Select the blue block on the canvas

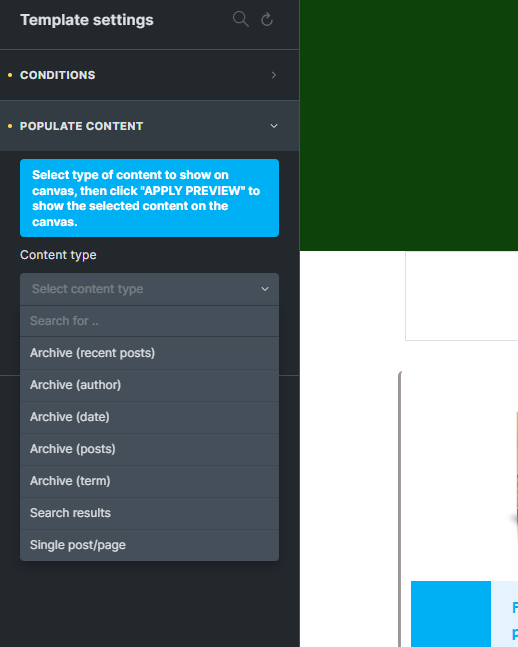(451, 614)
